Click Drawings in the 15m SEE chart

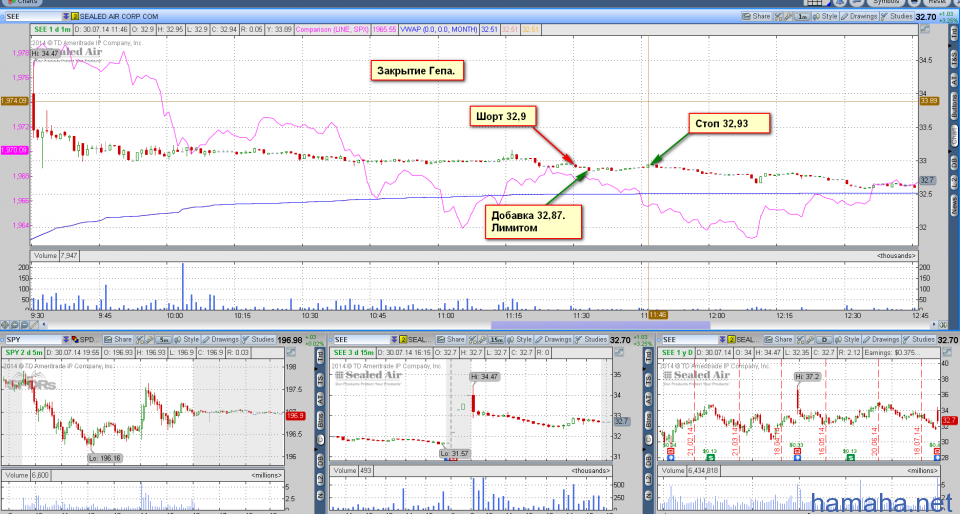pos(553,340)
